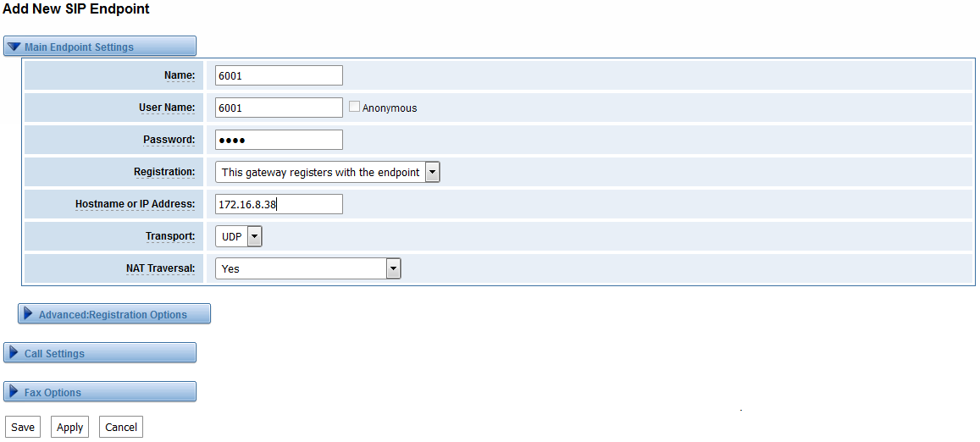Click the Registration label help text
The width and height of the screenshot is (980, 442).
(x=164, y=172)
